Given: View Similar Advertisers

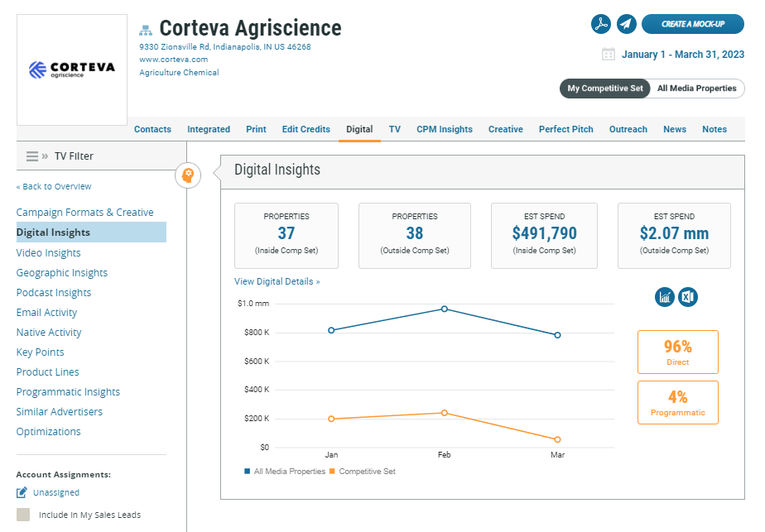Looking at the screenshot, I should click(x=60, y=411).
